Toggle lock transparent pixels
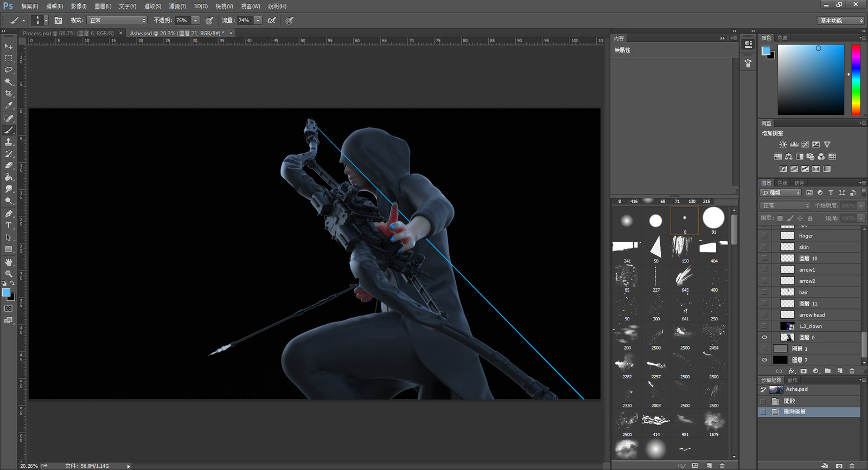The width and height of the screenshot is (868, 470). pos(780,218)
